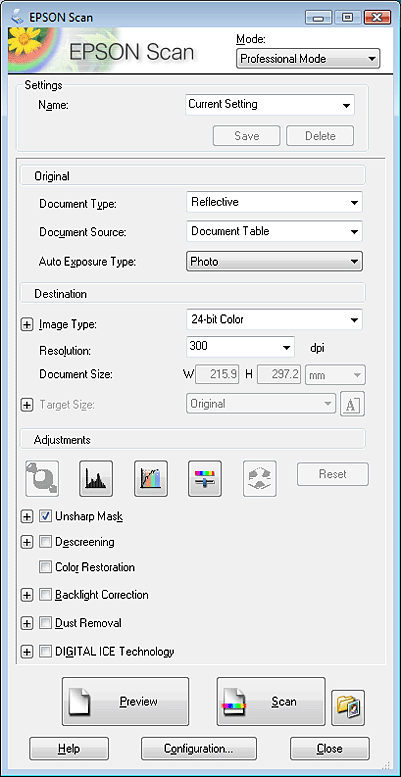The image size is (401, 777).
Task: Open the Tone Correction curve icon
Action: pos(151,479)
